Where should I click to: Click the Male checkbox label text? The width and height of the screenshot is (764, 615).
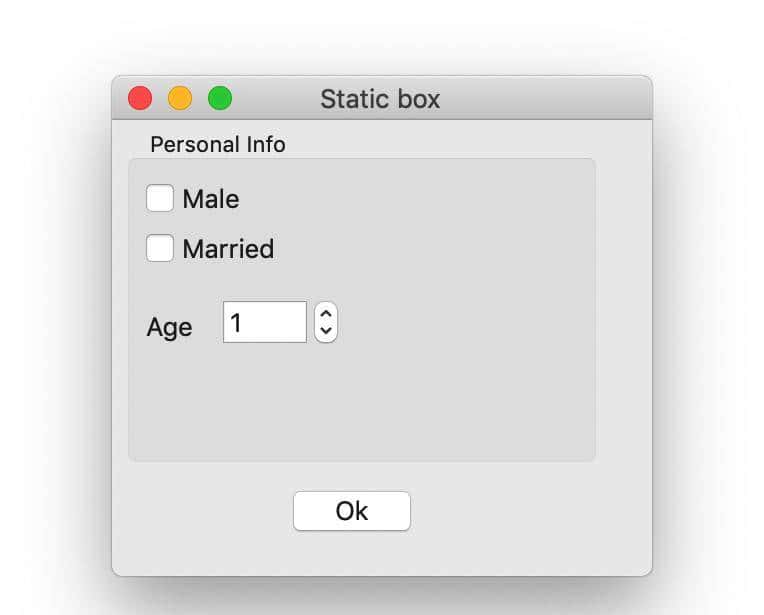coord(211,199)
